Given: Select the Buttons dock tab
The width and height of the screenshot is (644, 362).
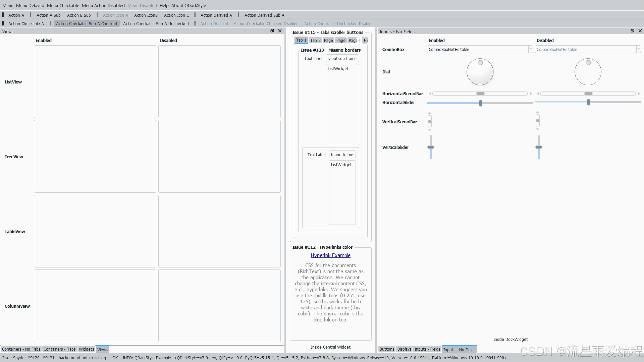Looking at the screenshot, I should 387,349.
